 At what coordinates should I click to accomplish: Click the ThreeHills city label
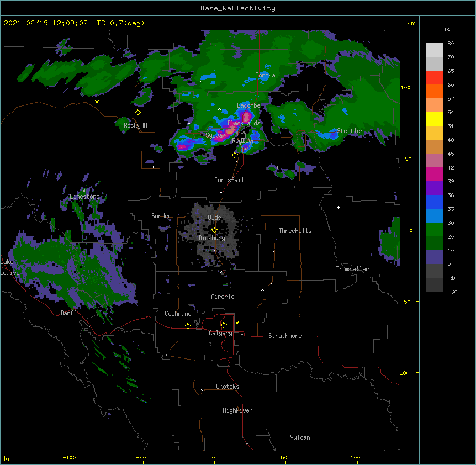point(295,231)
